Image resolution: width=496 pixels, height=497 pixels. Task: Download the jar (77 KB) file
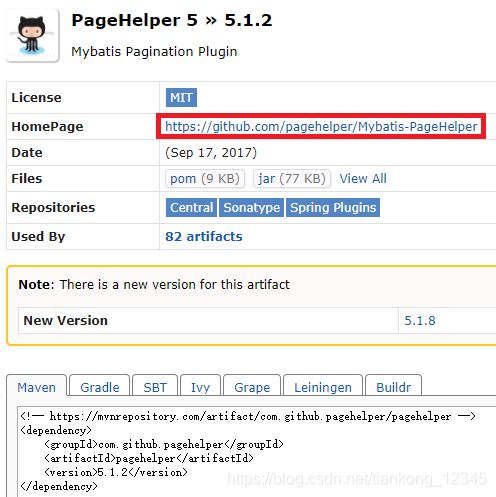coord(292,179)
